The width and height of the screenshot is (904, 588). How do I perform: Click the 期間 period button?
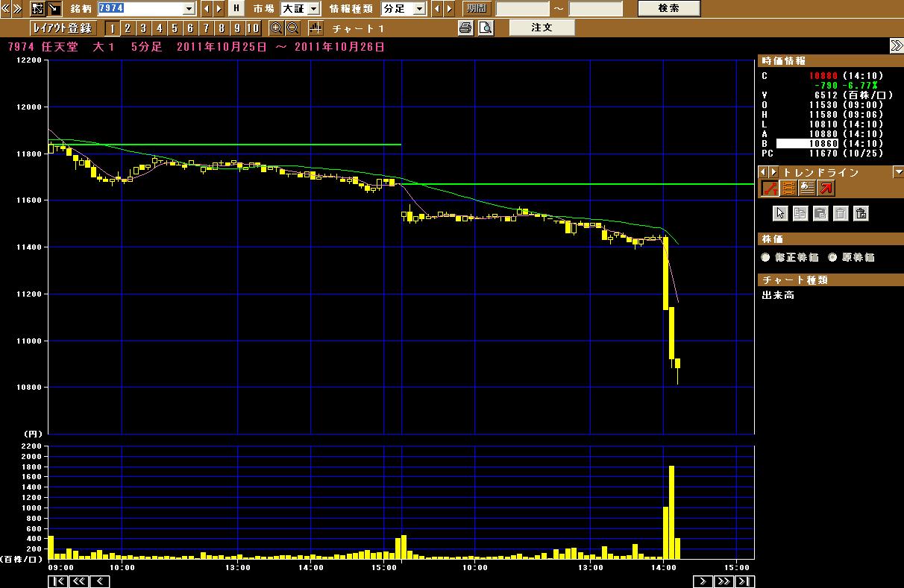[477, 9]
